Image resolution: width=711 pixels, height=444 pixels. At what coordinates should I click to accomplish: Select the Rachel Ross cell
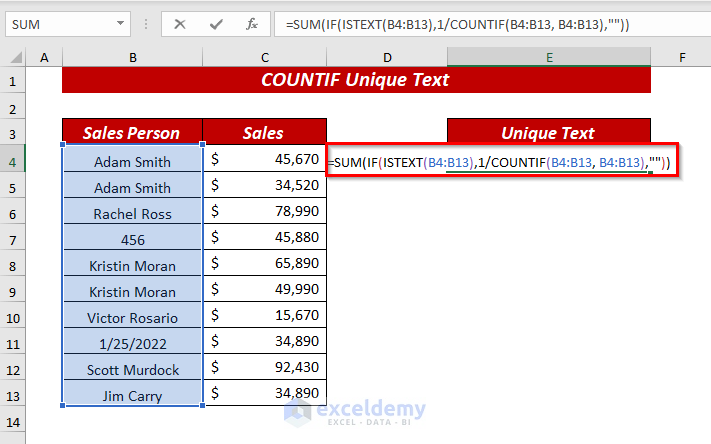click(x=132, y=213)
